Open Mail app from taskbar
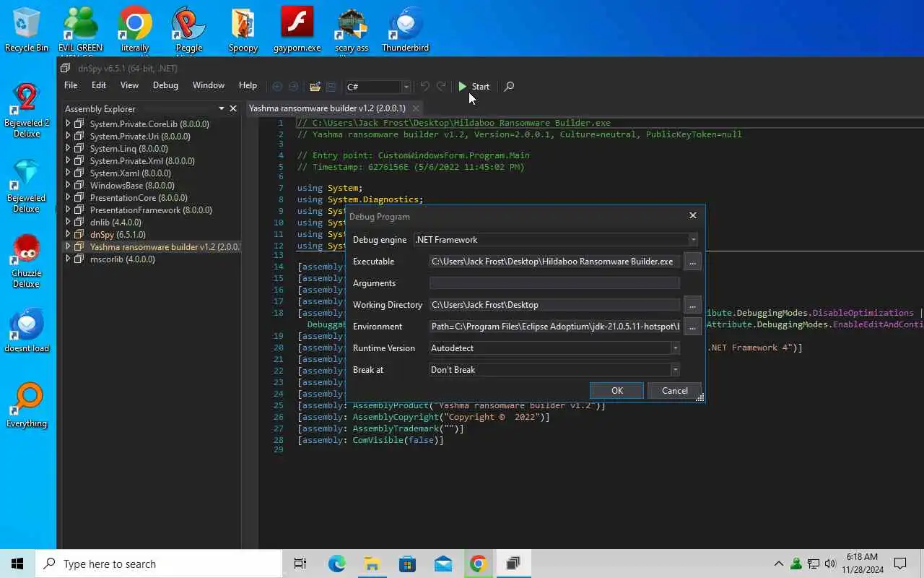 pos(443,564)
